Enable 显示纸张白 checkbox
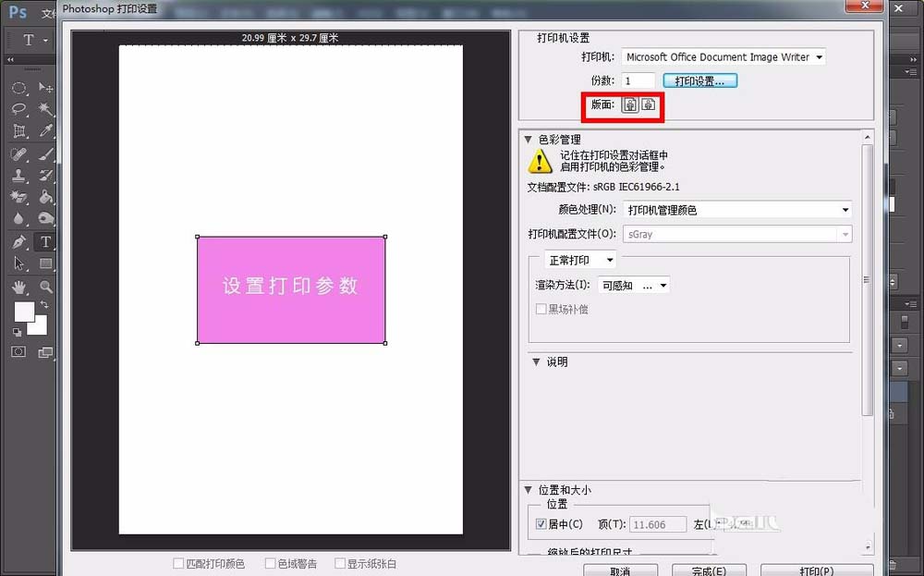This screenshot has height=576, width=924. click(339, 564)
